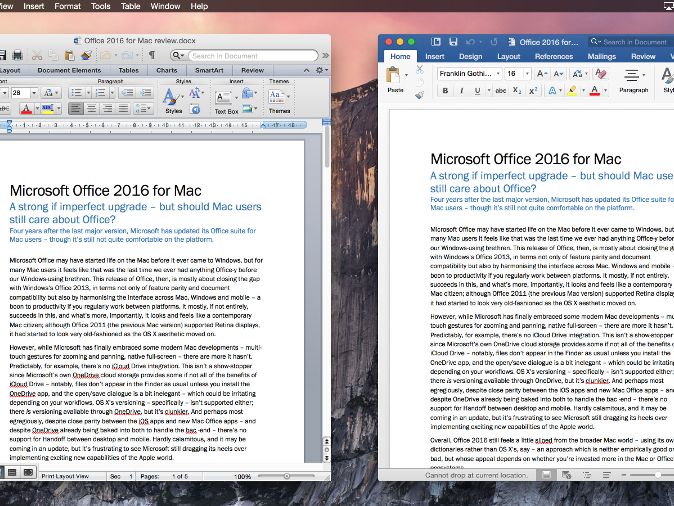Screen dimensions: 674x506
Task: Click the numbered list button in Word 2011
Action: (x=101, y=92)
